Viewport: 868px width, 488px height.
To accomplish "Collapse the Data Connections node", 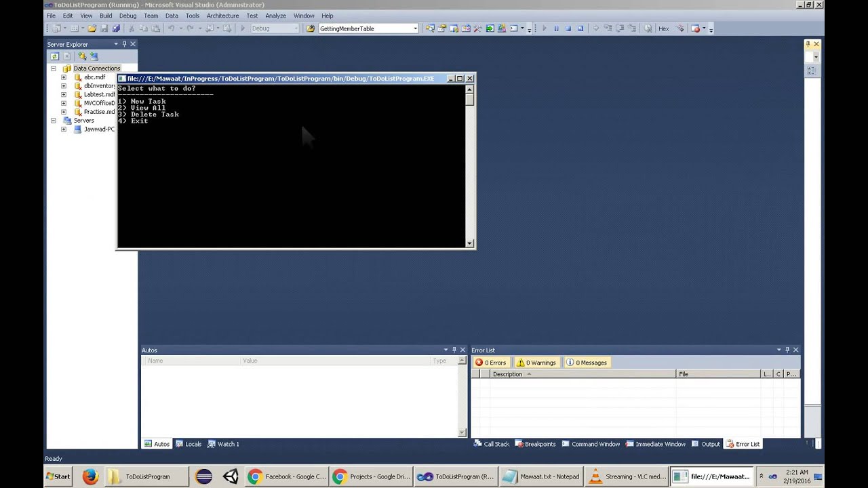I will point(54,68).
